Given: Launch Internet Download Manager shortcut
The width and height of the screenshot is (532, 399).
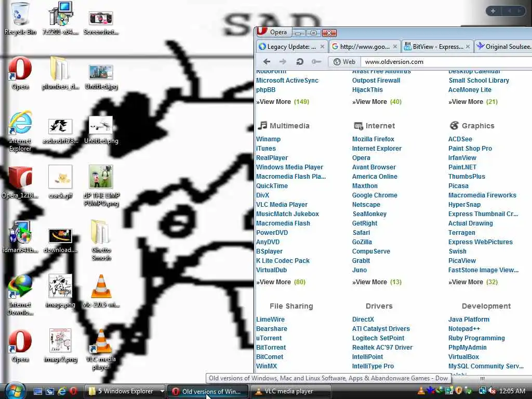Looking at the screenshot, I should 20,295.
